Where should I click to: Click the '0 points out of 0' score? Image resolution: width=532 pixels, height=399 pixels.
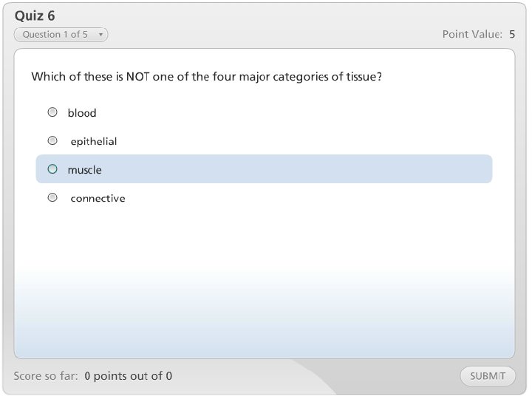(128, 376)
